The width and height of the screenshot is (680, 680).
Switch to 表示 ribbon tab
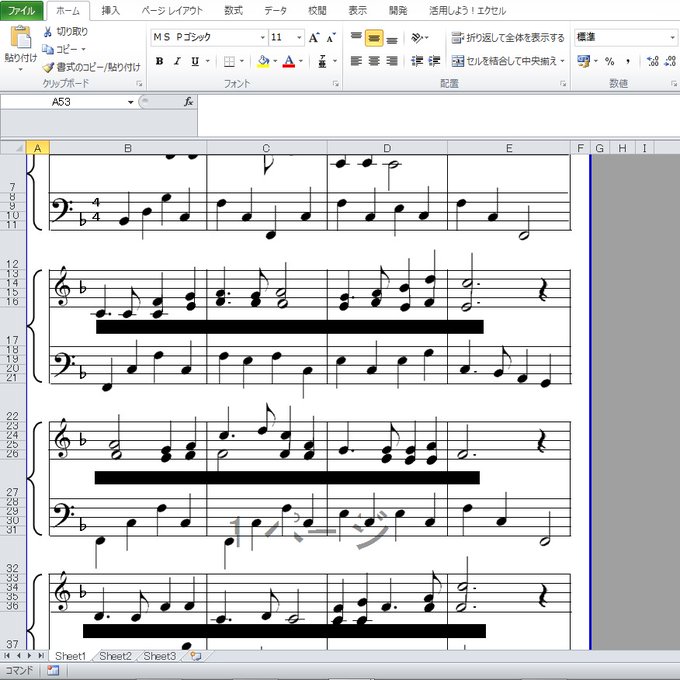pyautogui.click(x=358, y=10)
